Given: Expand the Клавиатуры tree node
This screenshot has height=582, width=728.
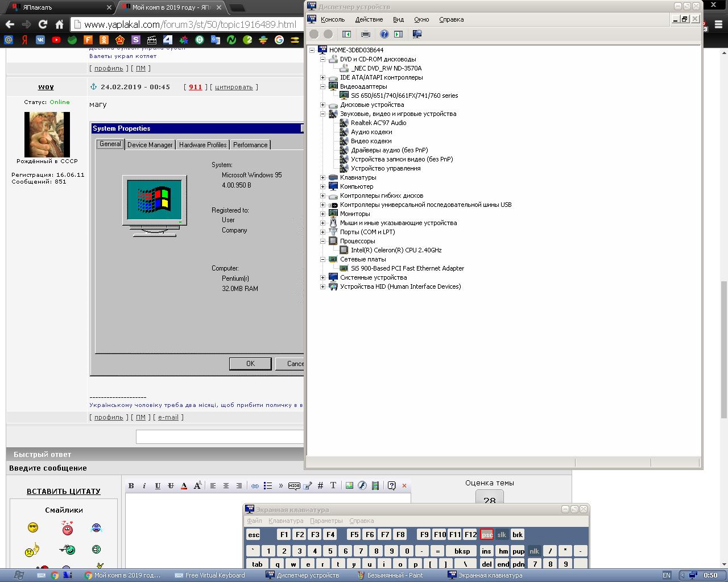Looking at the screenshot, I should click(323, 177).
